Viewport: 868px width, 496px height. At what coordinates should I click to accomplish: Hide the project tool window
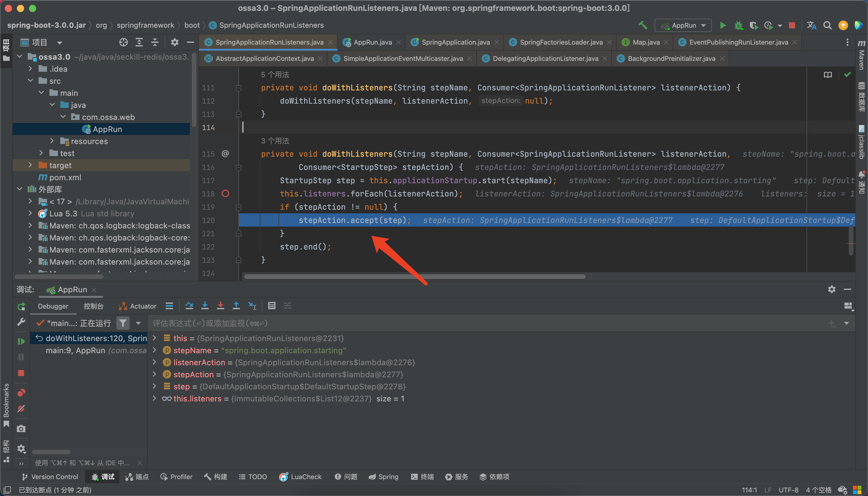190,42
